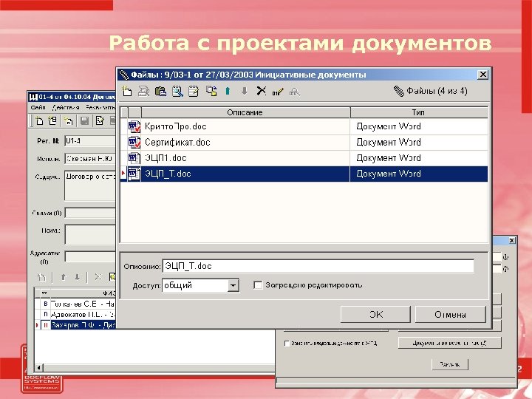
Task: Click the add new file icon in Файлы toolbar
Action: [x=127, y=92]
